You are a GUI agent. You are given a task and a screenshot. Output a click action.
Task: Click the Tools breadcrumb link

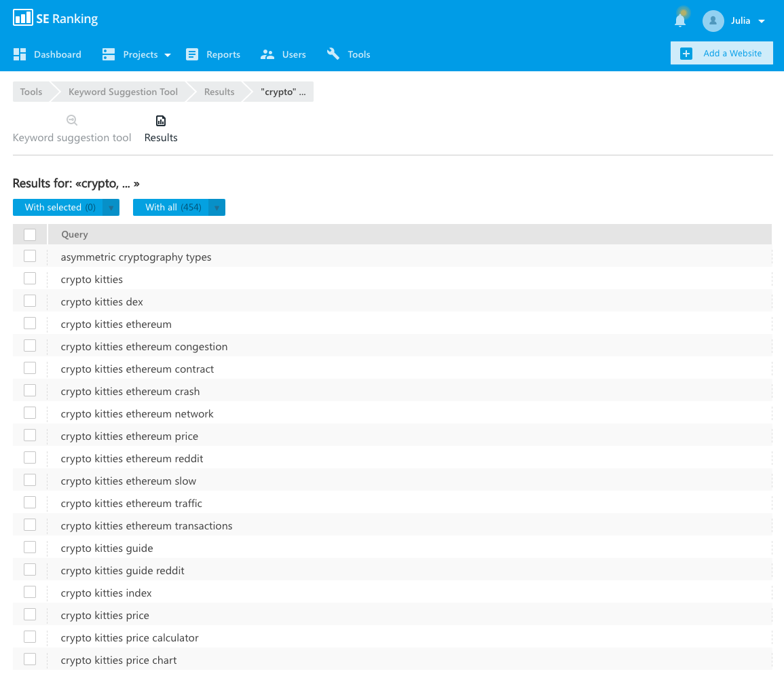coord(31,91)
